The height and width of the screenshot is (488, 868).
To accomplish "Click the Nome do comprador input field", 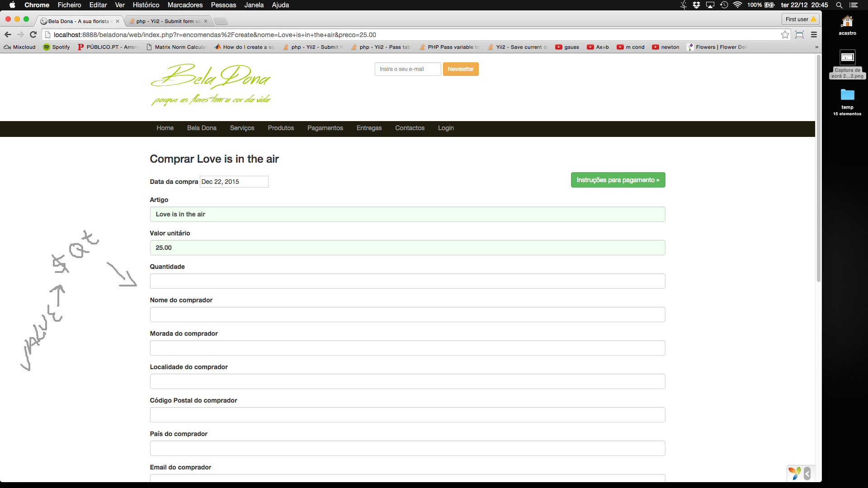I will (407, 314).
